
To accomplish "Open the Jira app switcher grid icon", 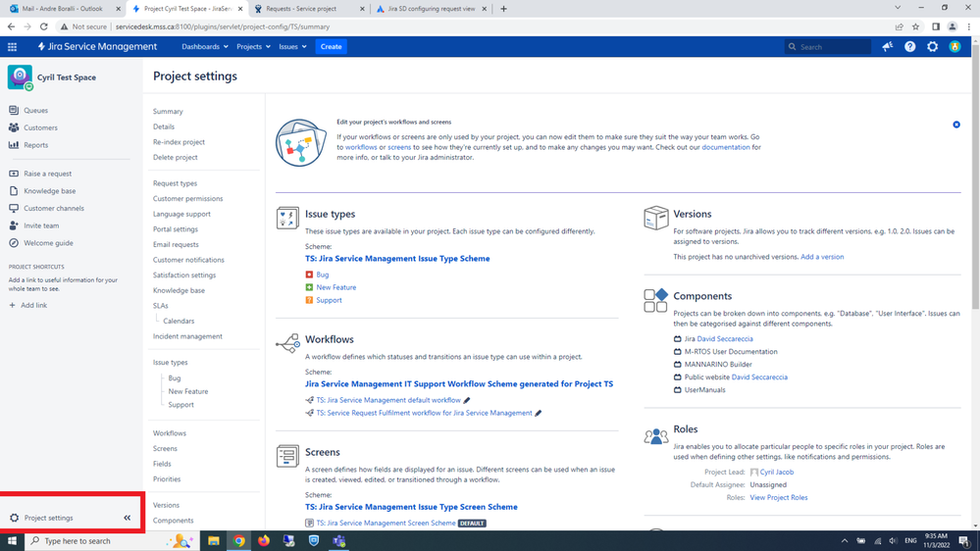I will pyautogui.click(x=12, y=47).
